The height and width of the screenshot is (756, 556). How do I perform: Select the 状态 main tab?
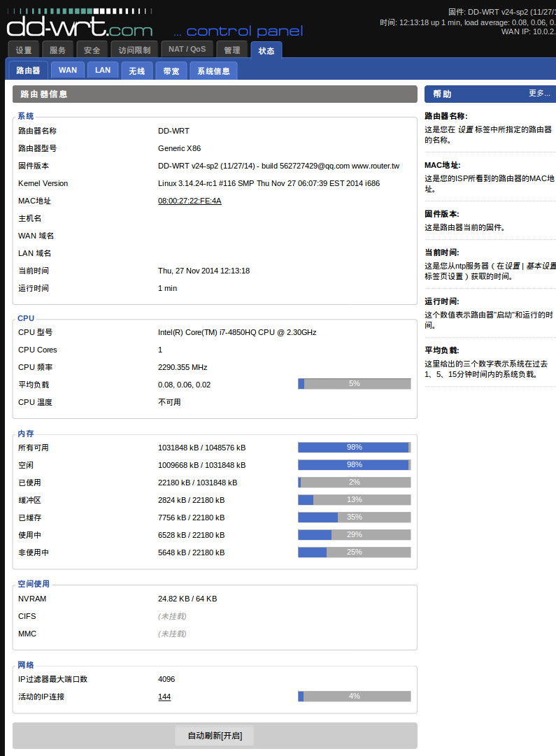pyautogui.click(x=266, y=50)
